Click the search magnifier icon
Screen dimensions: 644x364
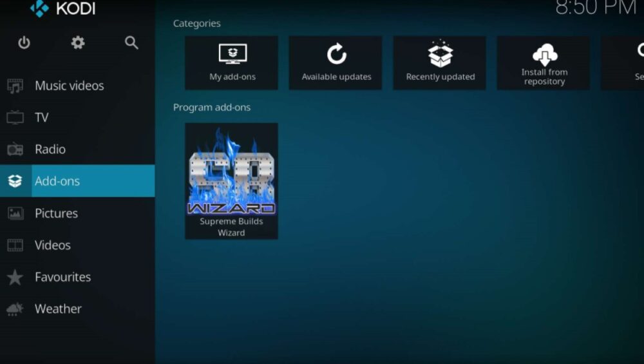pos(131,43)
